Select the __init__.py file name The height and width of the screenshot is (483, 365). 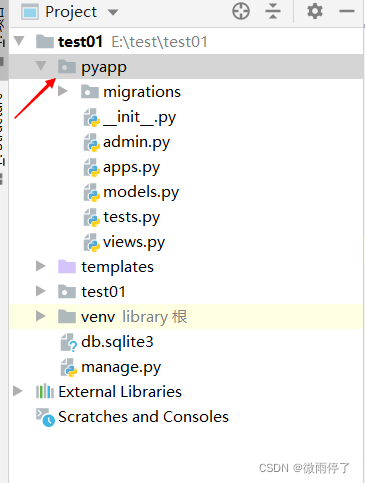point(139,117)
